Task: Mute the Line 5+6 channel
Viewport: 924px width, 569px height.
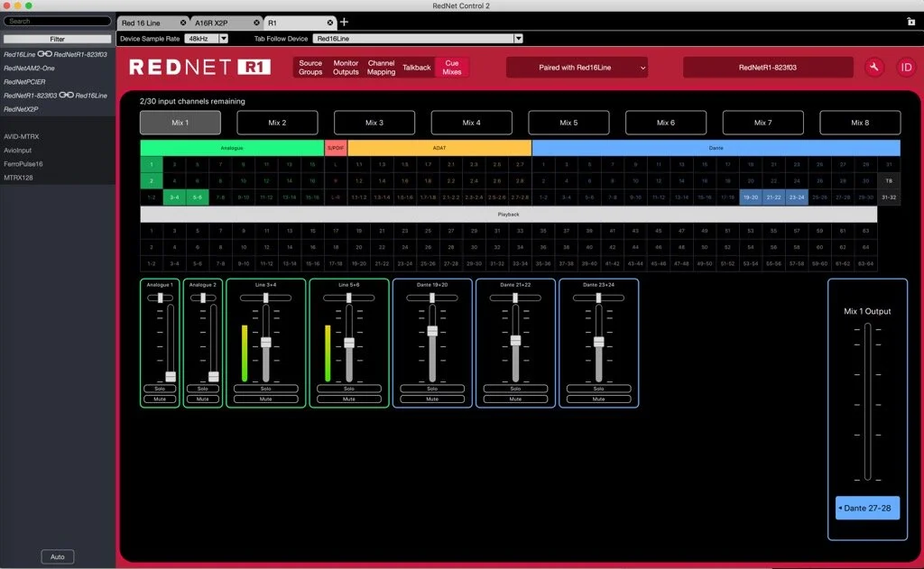Action: click(349, 399)
